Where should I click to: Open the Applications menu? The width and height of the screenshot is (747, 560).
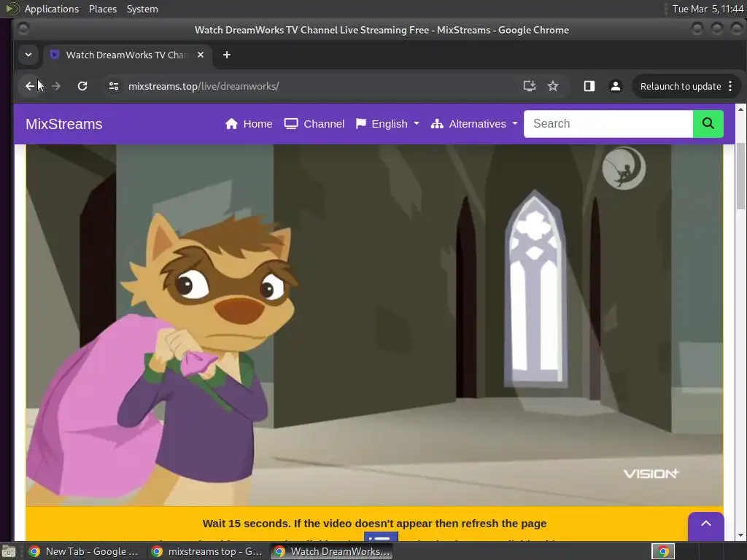(x=52, y=9)
